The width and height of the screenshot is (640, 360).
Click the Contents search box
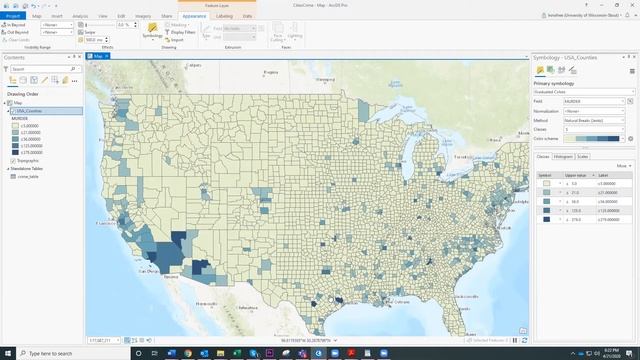click(x=45, y=69)
